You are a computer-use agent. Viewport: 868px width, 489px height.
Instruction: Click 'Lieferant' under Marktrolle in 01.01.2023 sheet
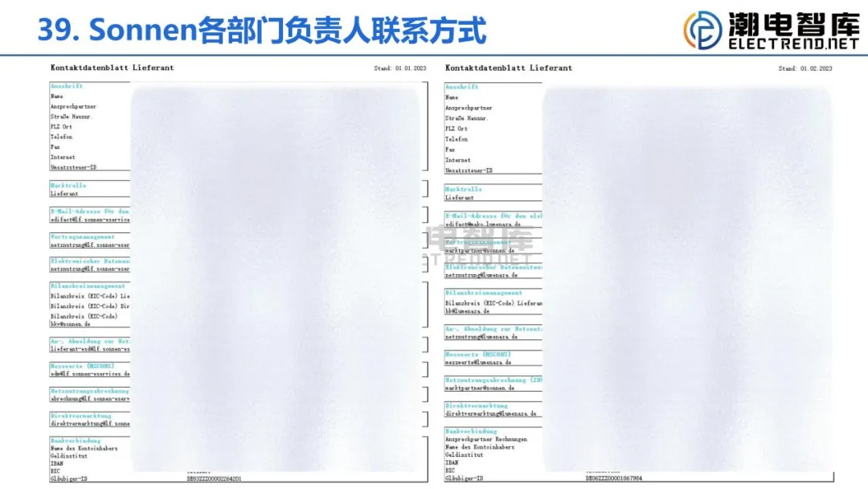point(64,194)
